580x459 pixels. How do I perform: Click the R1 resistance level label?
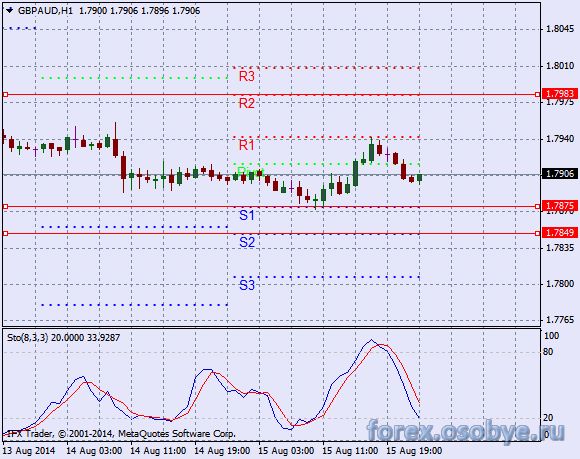[x=247, y=145]
